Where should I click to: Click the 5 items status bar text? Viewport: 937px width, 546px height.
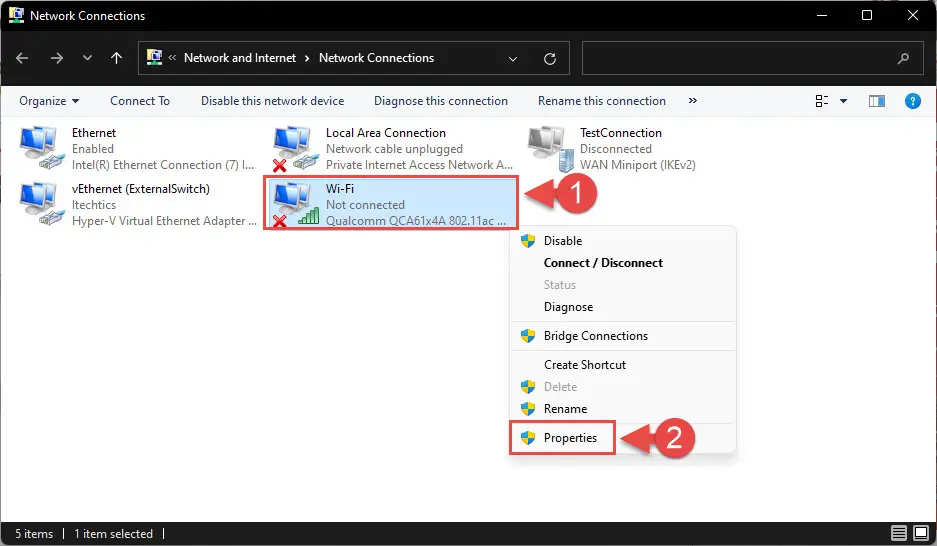pyautogui.click(x=34, y=533)
